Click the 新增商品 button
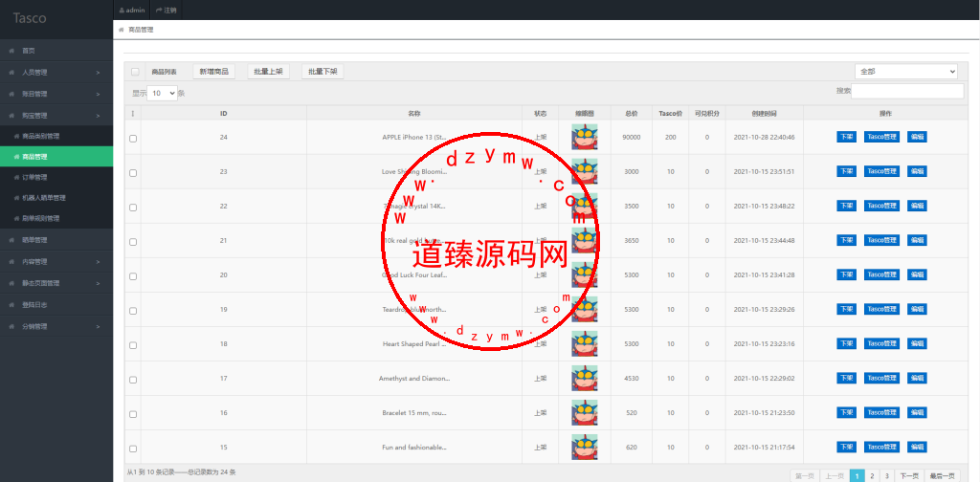This screenshot has width=980, height=482. pos(213,72)
